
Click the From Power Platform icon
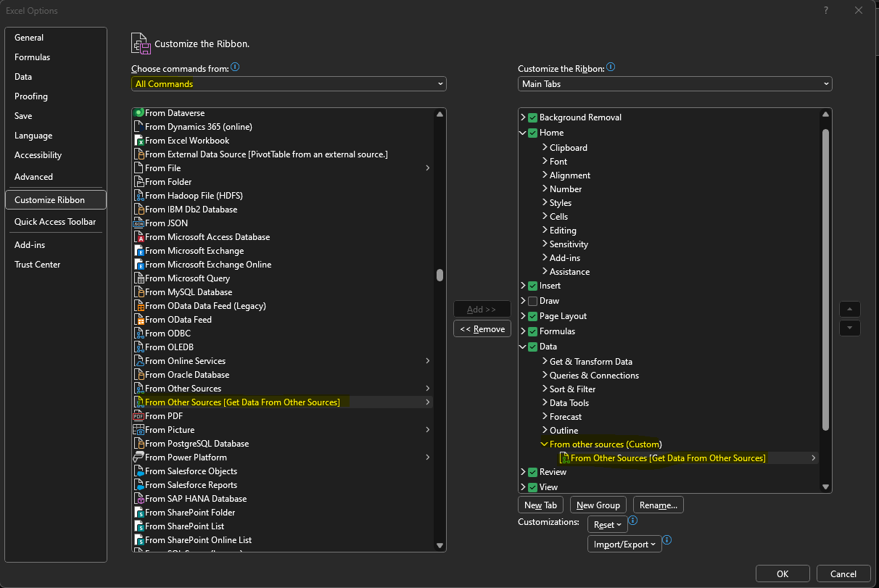(x=139, y=457)
